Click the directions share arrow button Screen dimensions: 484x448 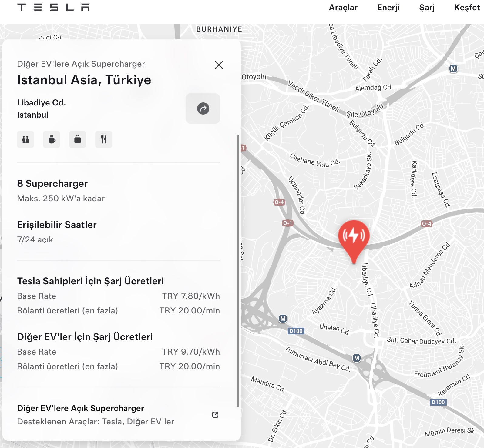[203, 109]
